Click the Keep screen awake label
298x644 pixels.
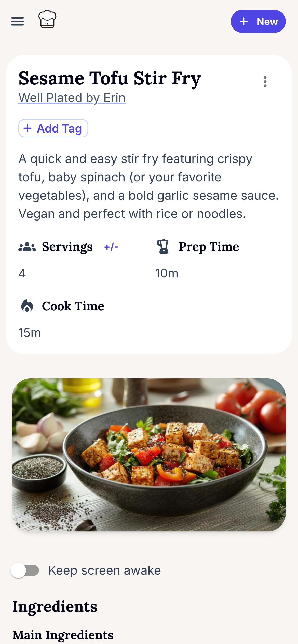pos(104,570)
